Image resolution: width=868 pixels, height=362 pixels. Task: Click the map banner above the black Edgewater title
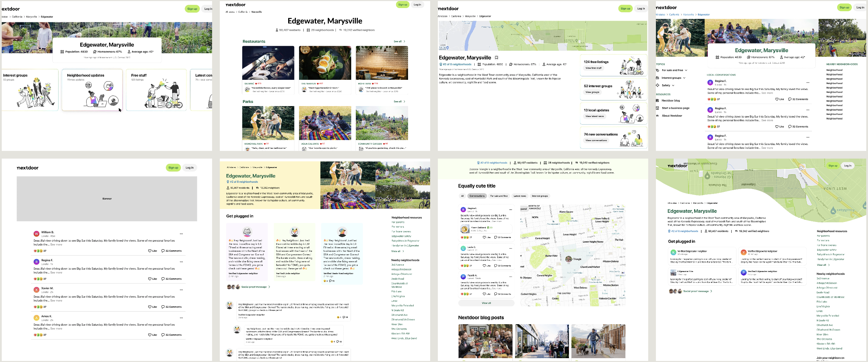(543, 36)
